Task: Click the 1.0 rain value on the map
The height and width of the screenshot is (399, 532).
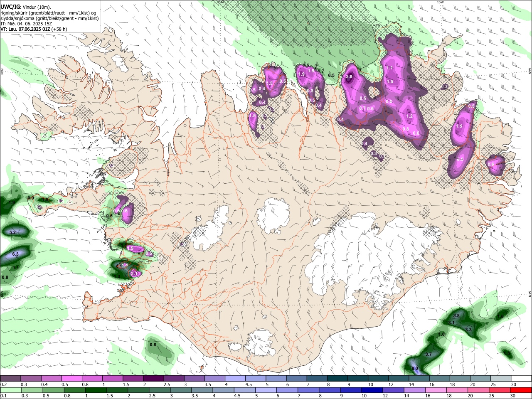Action: click(x=441, y=334)
